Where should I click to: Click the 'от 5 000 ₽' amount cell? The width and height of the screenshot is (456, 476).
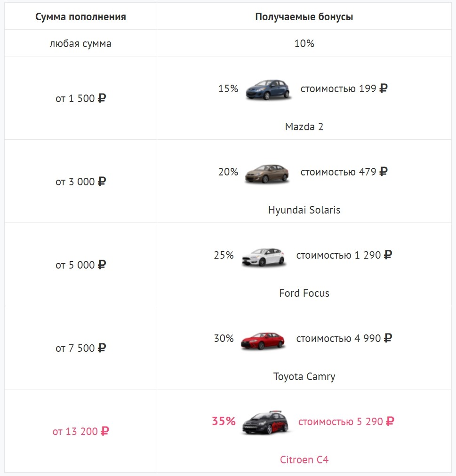80,265
